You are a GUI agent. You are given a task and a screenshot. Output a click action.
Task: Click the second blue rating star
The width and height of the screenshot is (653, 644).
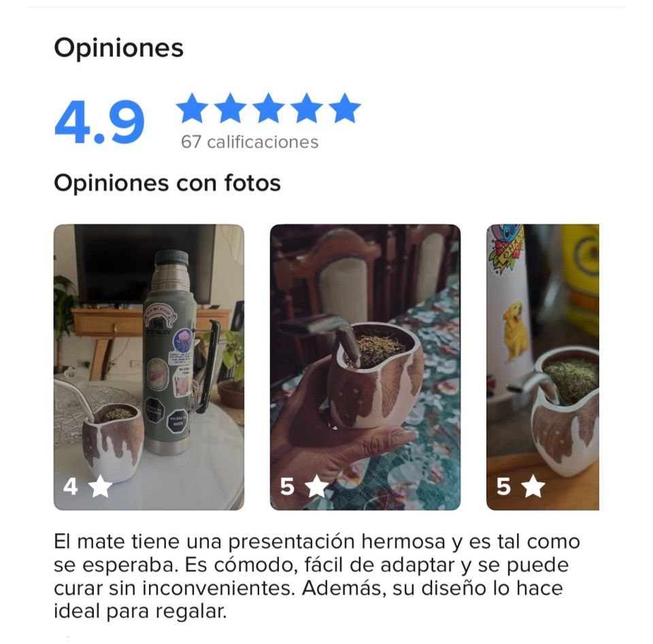coord(231,108)
